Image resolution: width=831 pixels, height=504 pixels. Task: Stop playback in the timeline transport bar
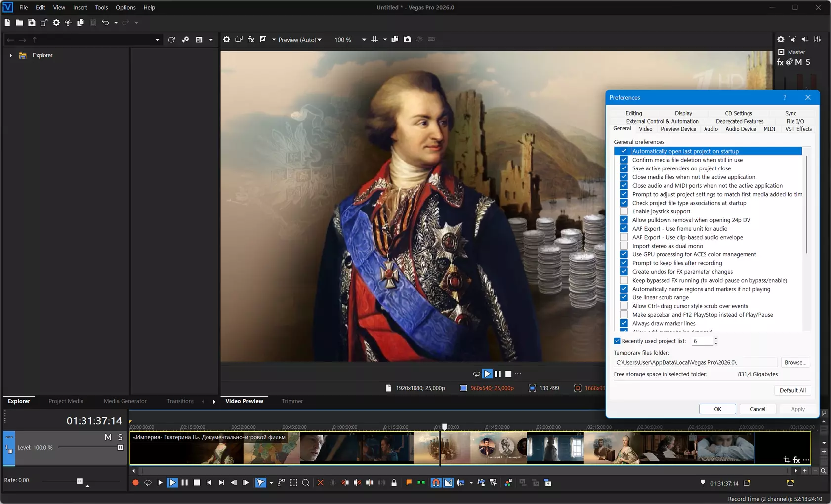click(197, 483)
